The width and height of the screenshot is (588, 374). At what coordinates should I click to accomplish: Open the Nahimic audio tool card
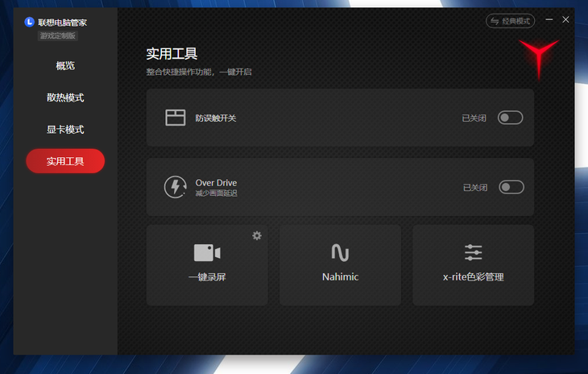(x=340, y=265)
